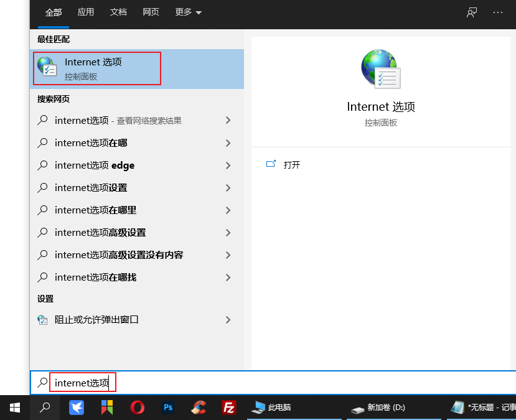Click the taskbar search magnifier icon
This screenshot has height=420, width=516.
pos(45,408)
